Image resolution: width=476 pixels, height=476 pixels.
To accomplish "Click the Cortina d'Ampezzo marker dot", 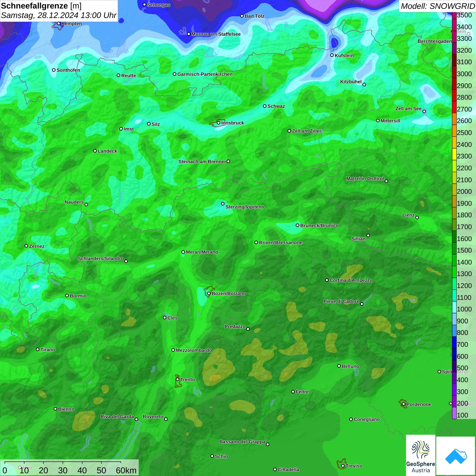I will [327, 280].
